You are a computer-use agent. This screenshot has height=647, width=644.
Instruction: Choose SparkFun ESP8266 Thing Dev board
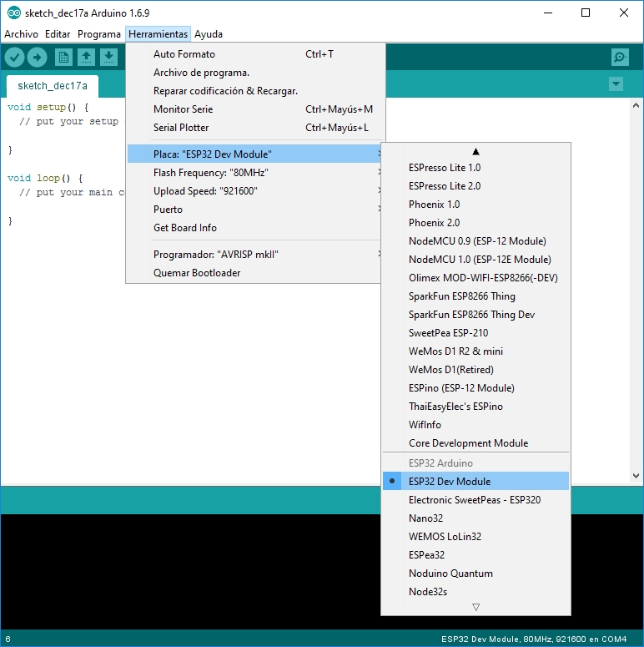[475, 315]
